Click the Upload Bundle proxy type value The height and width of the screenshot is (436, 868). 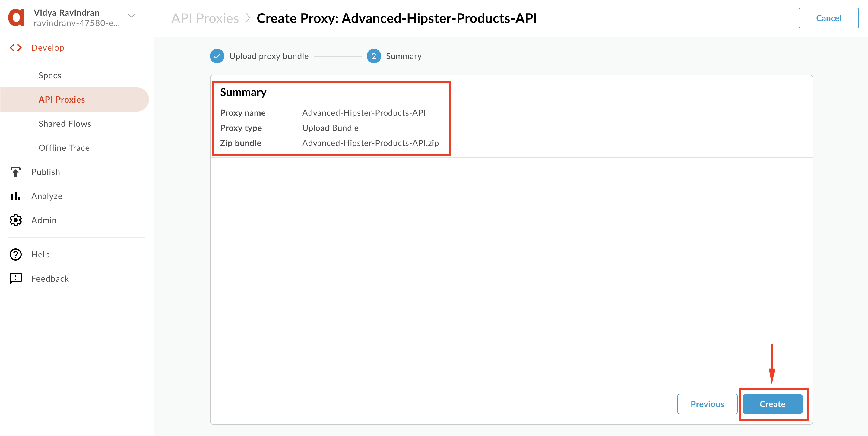coord(330,128)
